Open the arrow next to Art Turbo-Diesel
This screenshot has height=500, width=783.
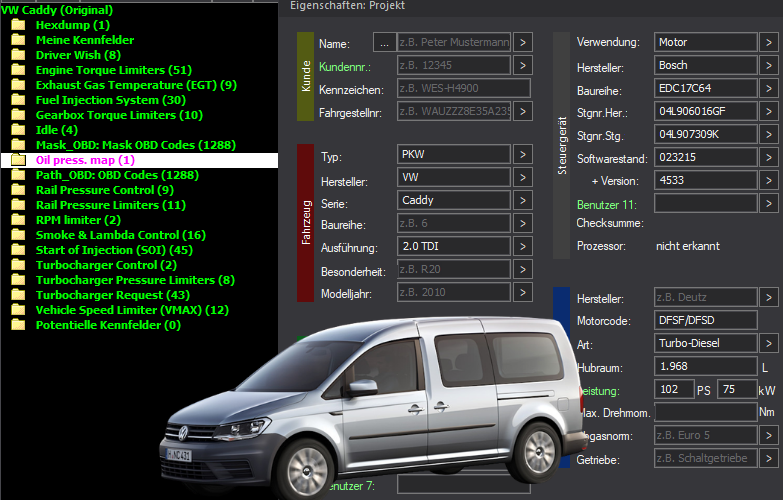click(769, 343)
